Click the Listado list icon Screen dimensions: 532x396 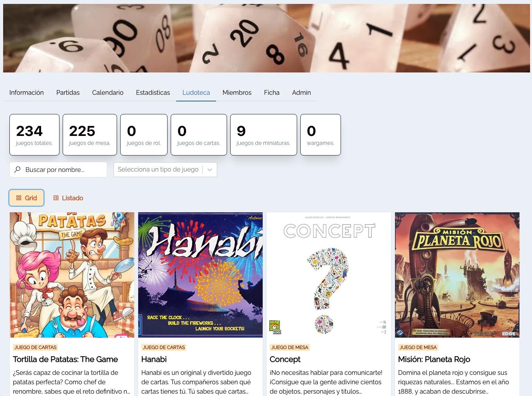pos(56,198)
